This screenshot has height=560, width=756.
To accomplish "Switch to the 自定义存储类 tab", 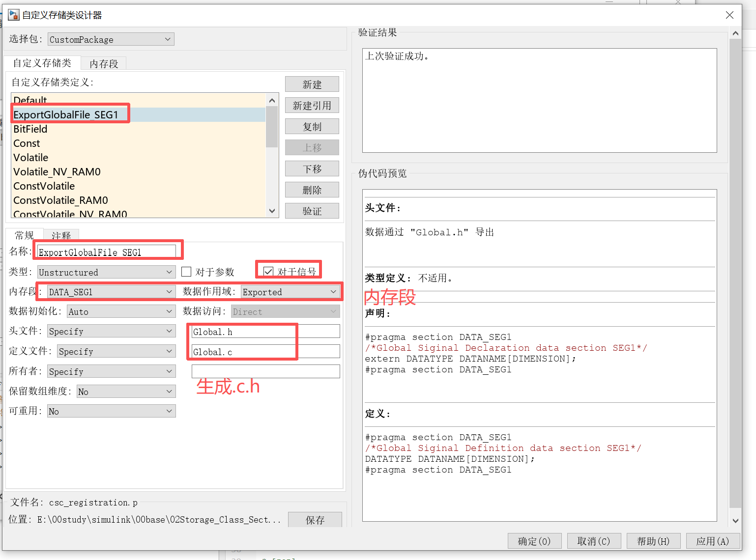I will click(42, 63).
